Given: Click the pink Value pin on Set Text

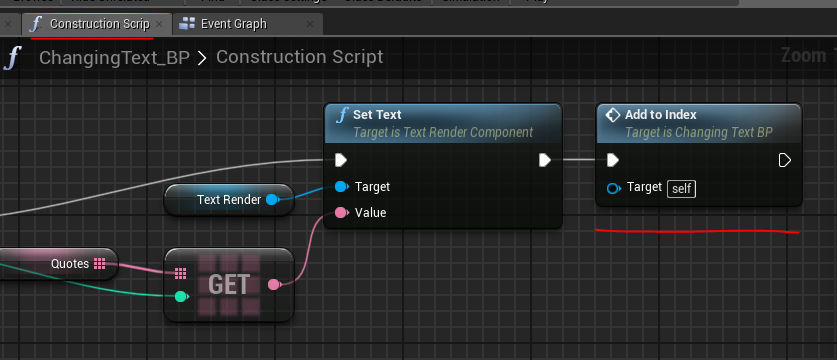Looking at the screenshot, I should coord(341,213).
